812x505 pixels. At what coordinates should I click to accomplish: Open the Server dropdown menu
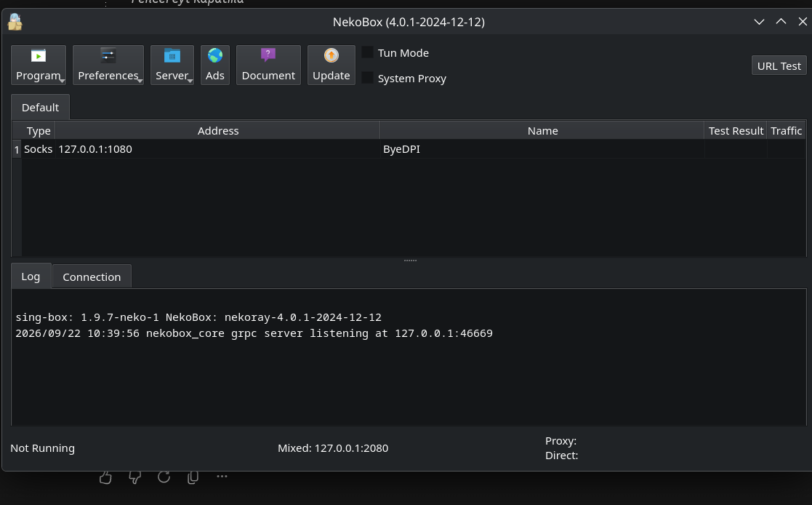click(x=172, y=65)
